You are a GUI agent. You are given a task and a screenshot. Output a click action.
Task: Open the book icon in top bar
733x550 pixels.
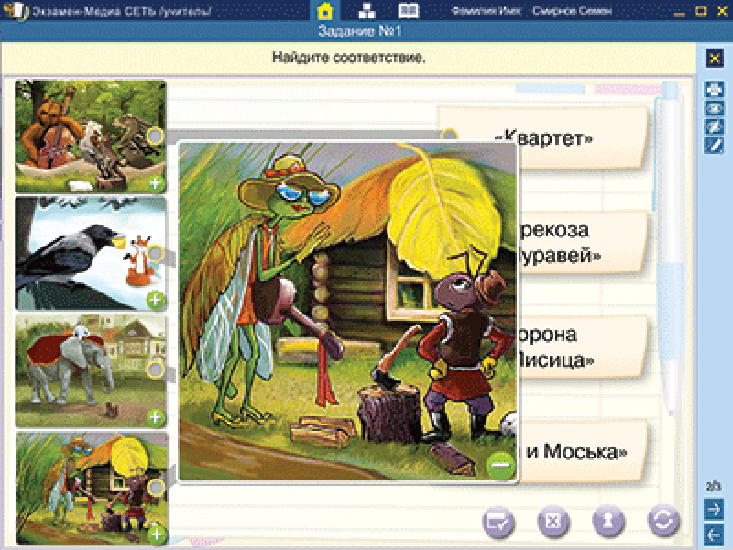click(x=408, y=10)
